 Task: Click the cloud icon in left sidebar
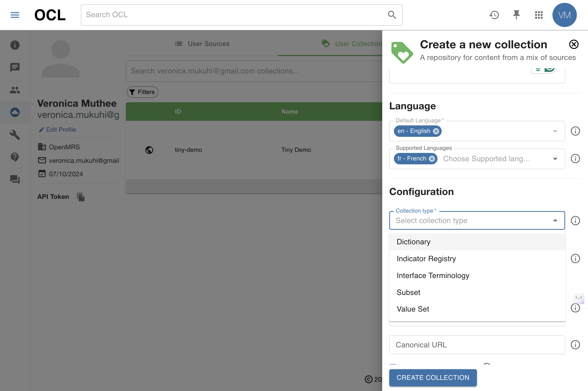15,112
